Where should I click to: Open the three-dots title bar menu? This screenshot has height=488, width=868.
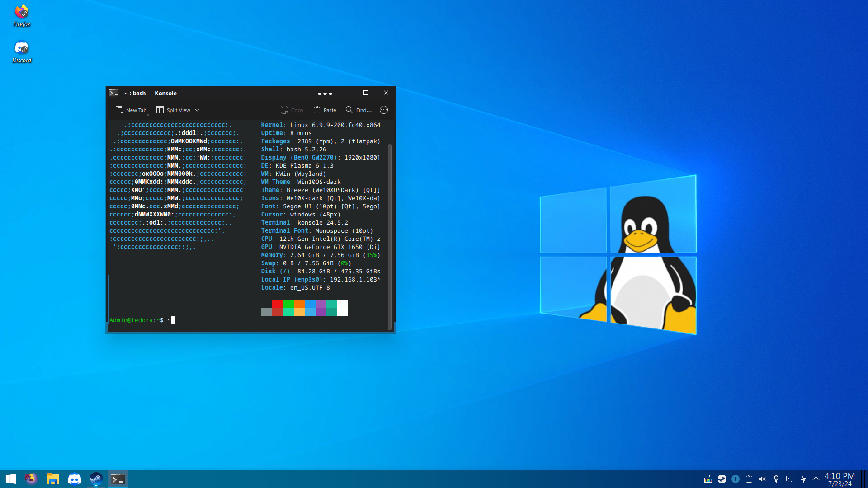pyautogui.click(x=325, y=94)
